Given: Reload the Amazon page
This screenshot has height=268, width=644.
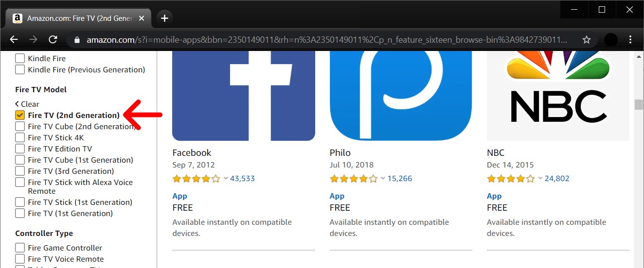Looking at the screenshot, I should tap(53, 40).
